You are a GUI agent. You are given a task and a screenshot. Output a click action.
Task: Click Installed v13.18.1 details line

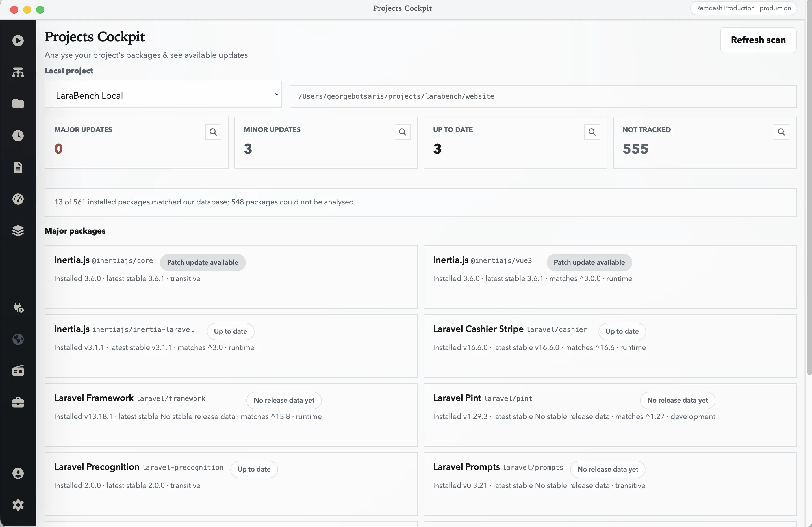188,417
